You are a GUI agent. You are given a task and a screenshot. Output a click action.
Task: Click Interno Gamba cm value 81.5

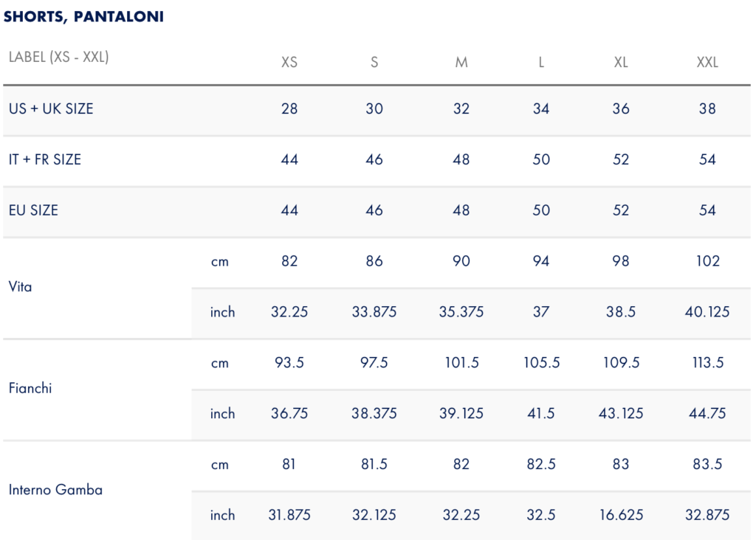374,464
